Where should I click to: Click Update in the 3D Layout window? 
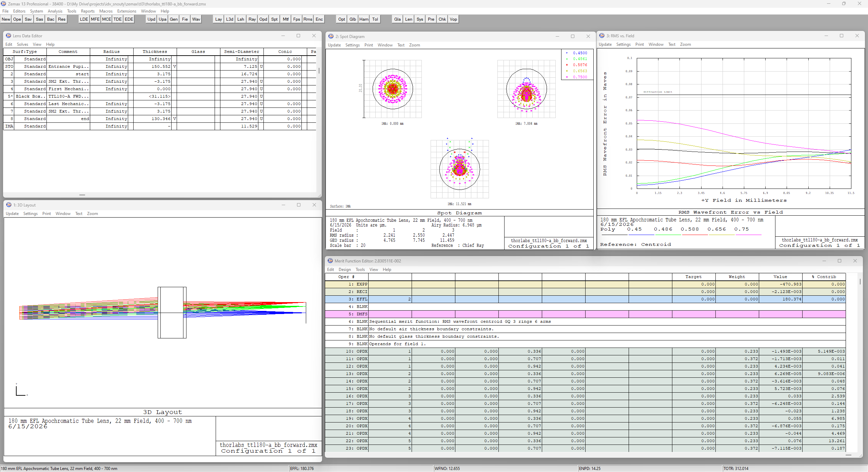(12, 214)
